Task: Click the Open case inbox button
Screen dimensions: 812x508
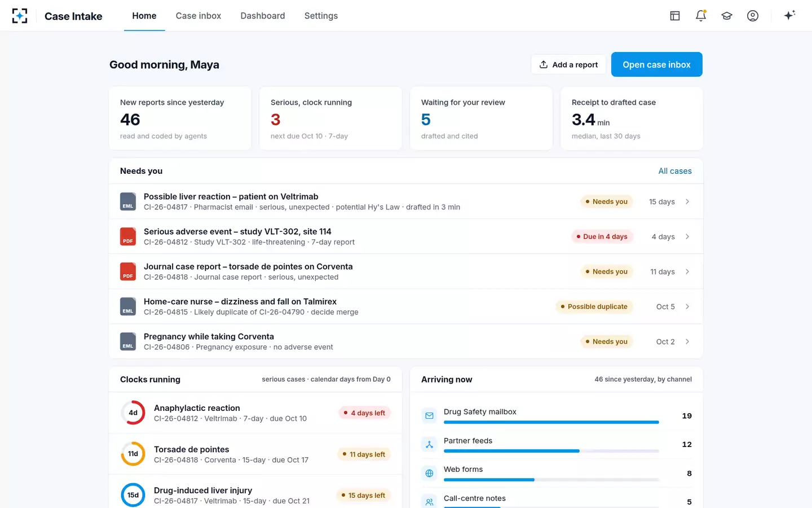Action: [x=657, y=64]
